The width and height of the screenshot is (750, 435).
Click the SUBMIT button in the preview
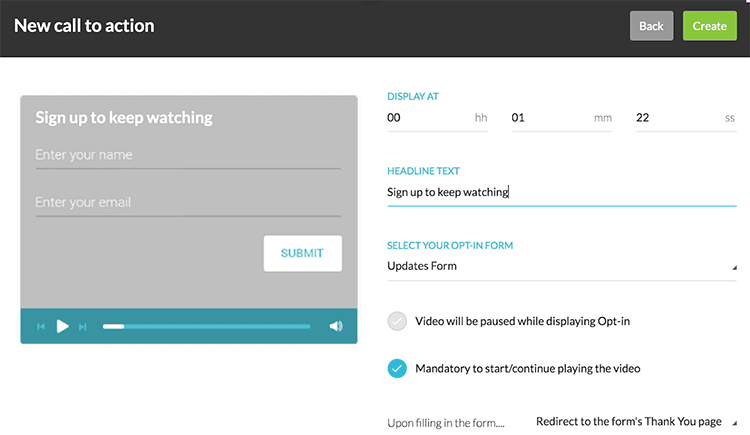point(303,253)
